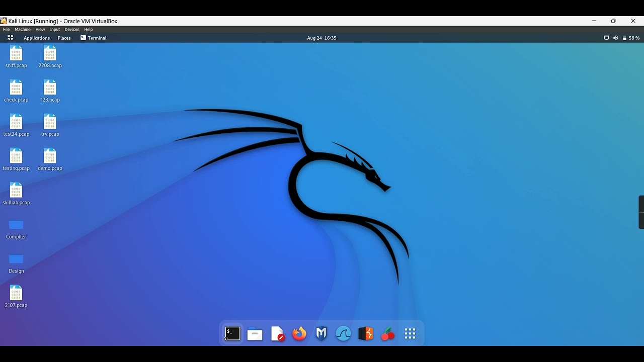This screenshot has width=644, height=362.
Task: Open the Terminal from the dock
Action: 232,333
